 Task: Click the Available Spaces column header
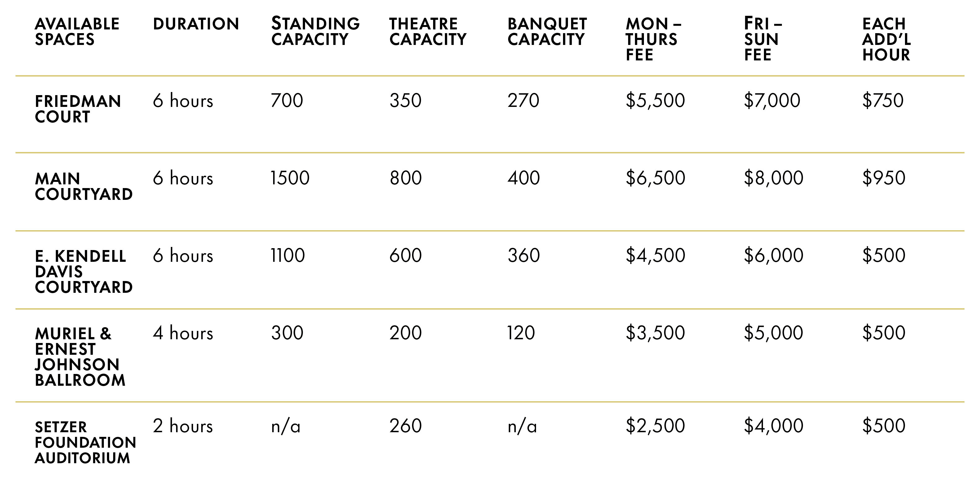coord(77,32)
